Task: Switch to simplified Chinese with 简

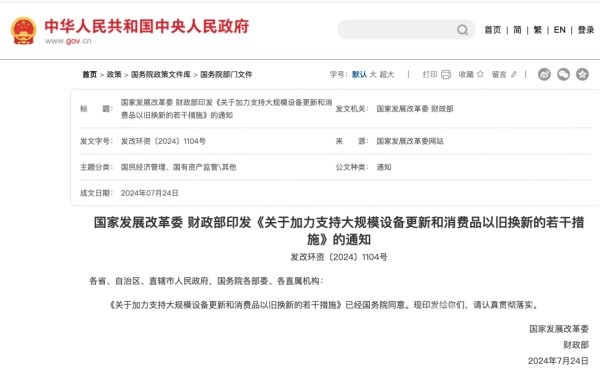Action: (517, 30)
